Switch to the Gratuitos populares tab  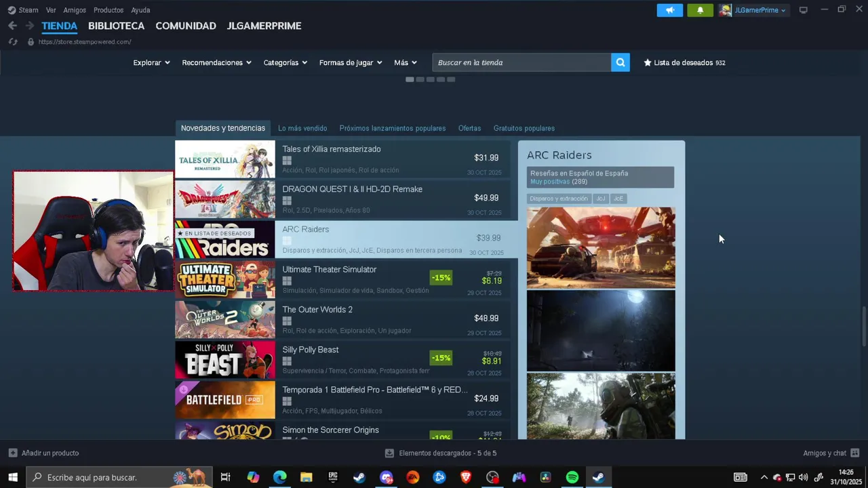click(x=524, y=128)
